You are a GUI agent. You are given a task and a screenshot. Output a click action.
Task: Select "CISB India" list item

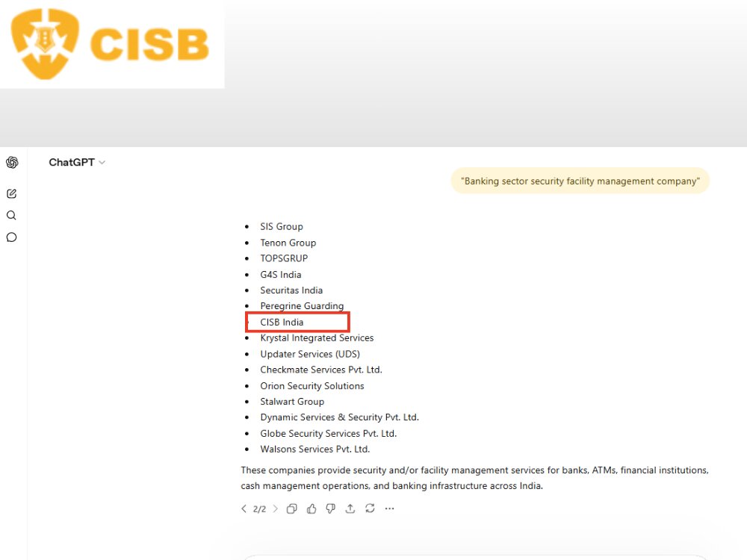tap(282, 322)
